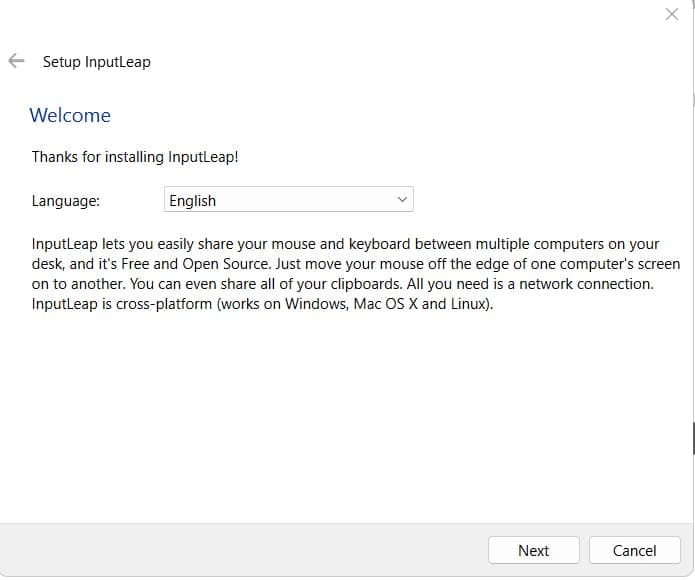This screenshot has width=695, height=580.
Task: Click the word "English" in the language box
Action: tap(193, 201)
